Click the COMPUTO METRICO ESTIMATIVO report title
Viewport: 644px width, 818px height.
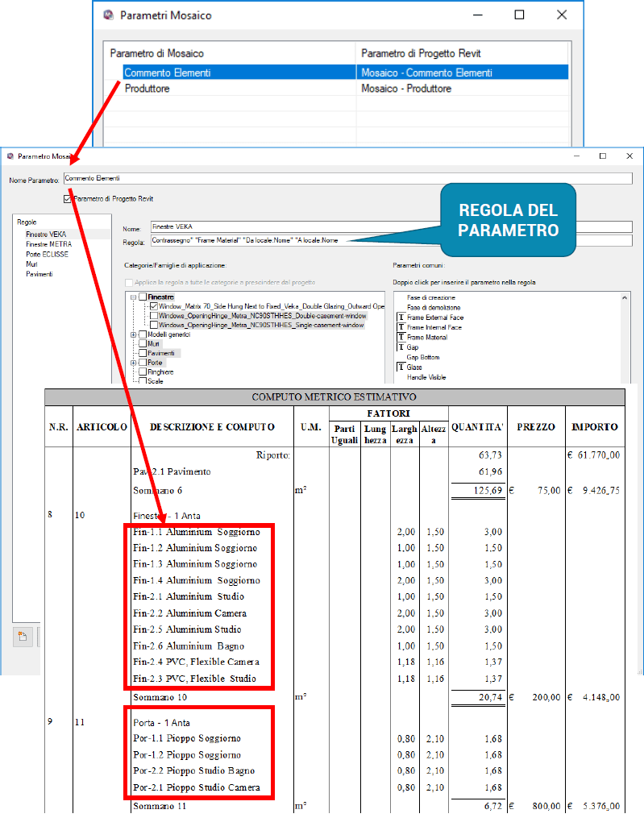pyautogui.click(x=334, y=397)
